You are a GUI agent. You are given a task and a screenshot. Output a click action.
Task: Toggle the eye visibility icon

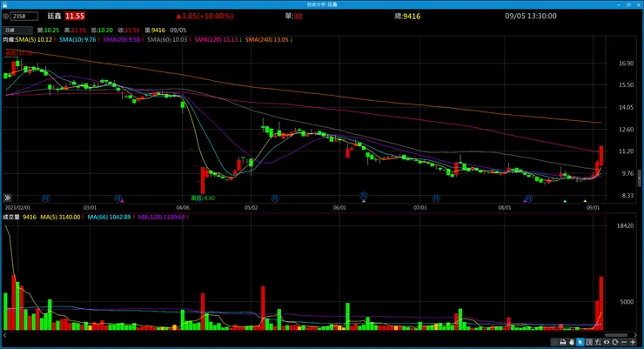(607, 342)
